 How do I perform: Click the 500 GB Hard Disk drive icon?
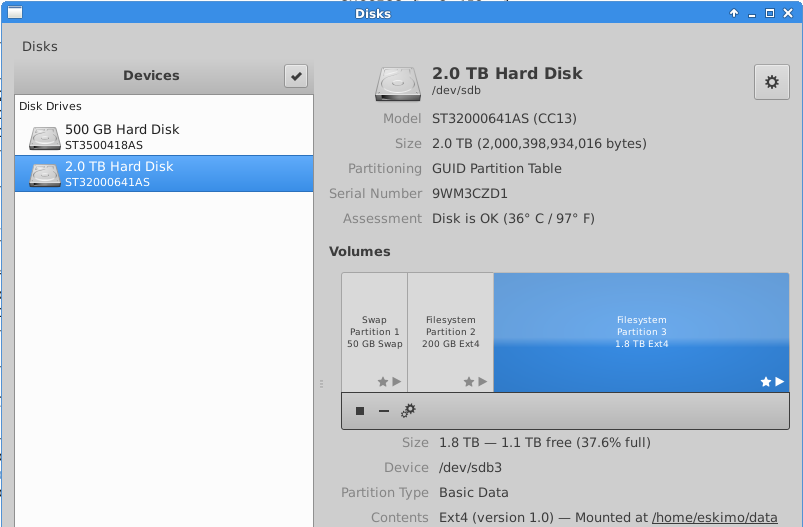[x=45, y=137]
